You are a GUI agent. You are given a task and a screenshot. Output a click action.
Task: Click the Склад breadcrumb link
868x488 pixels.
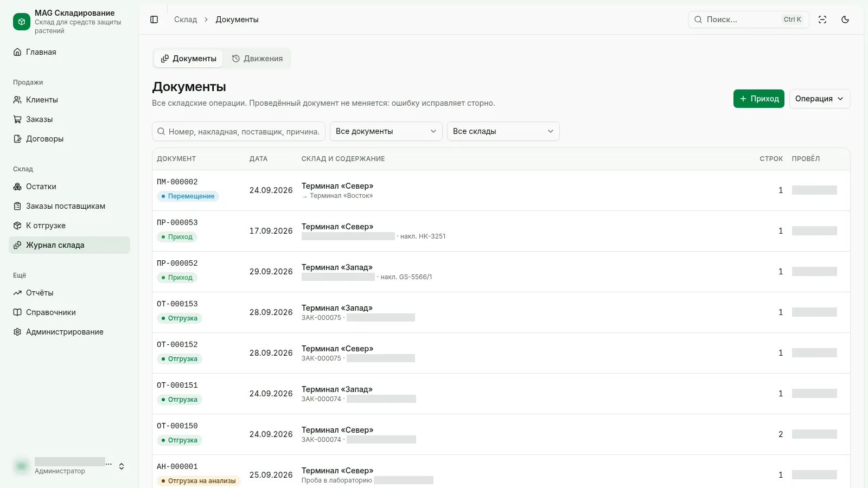(186, 20)
